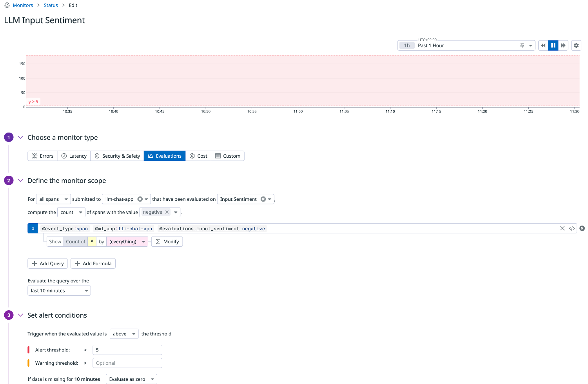This screenshot has width=588, height=384.
Task: Toggle the query code editor view
Action: click(572, 228)
